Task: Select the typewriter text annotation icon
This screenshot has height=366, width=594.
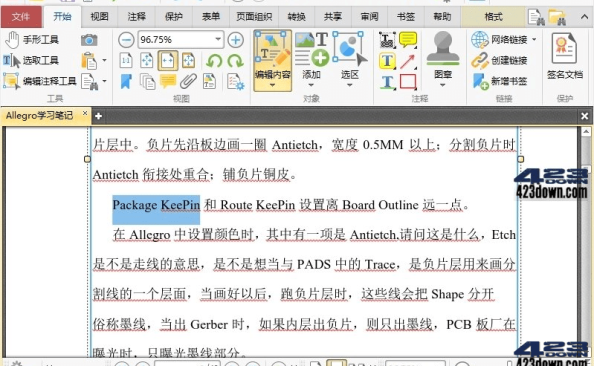Action: tap(387, 40)
